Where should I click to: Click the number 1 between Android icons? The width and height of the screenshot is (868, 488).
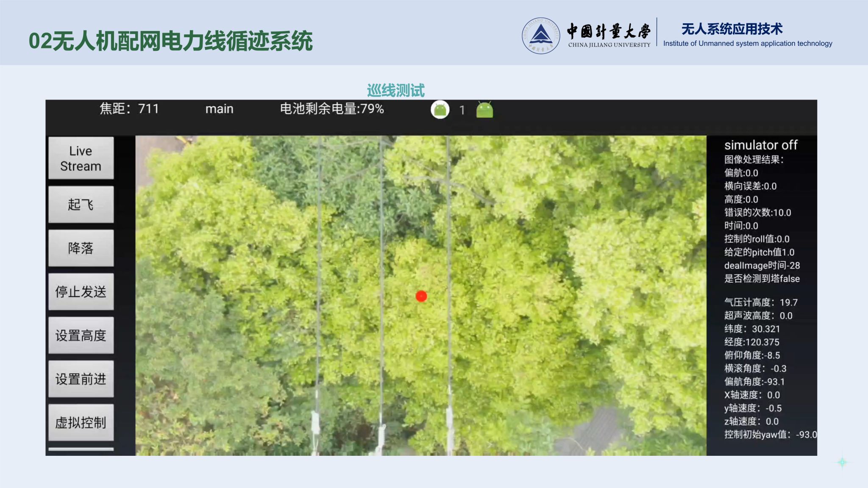pyautogui.click(x=462, y=111)
